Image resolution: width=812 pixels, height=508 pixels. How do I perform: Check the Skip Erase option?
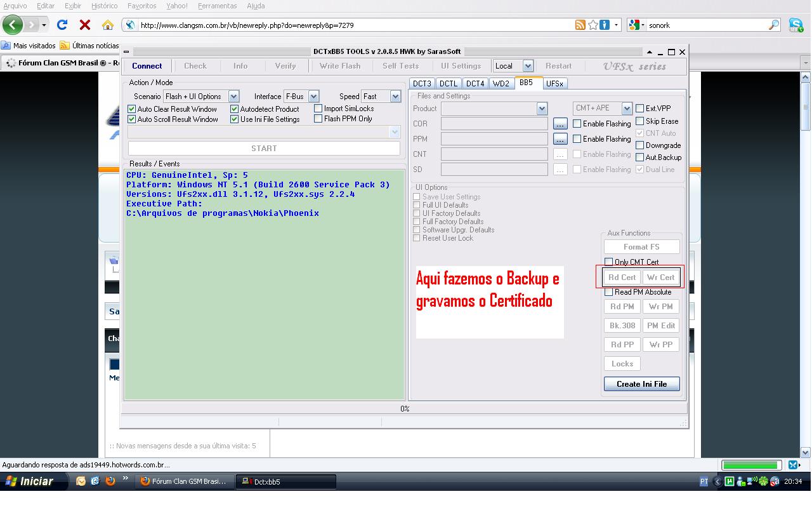(x=640, y=121)
